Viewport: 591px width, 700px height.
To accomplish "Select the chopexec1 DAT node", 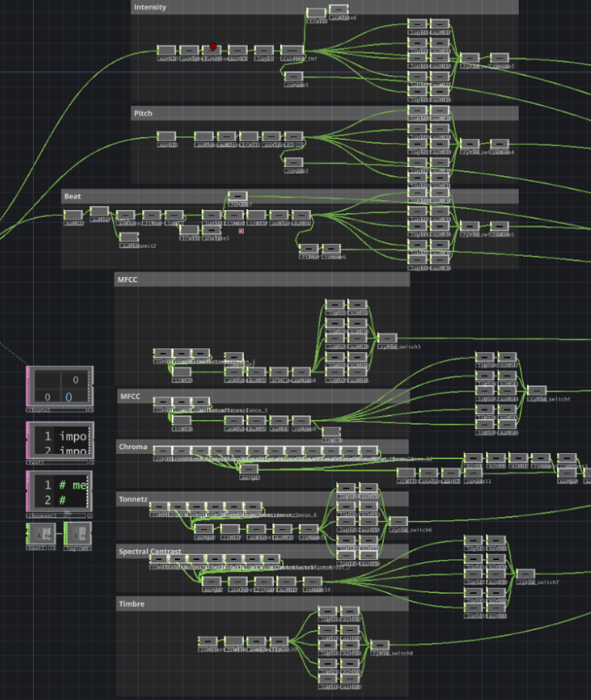I will click(x=60, y=492).
